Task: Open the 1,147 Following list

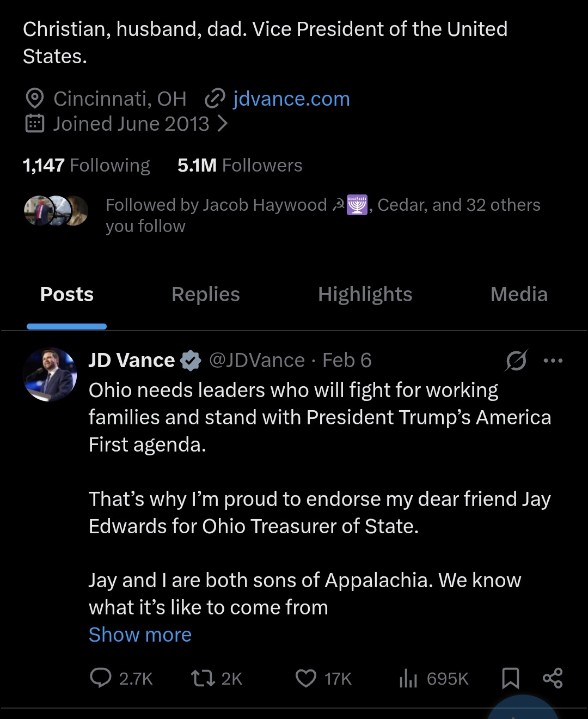Action: pos(86,165)
